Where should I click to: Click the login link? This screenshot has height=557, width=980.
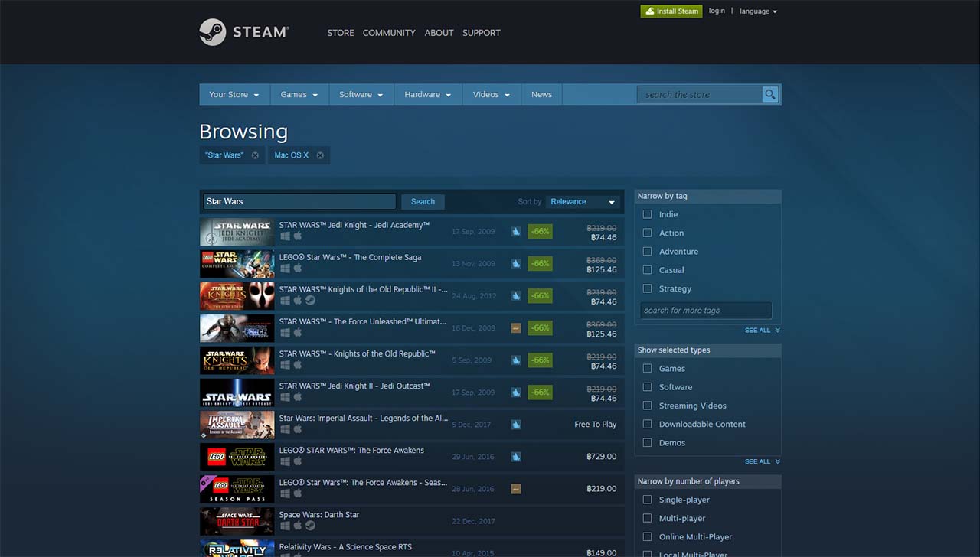point(717,10)
